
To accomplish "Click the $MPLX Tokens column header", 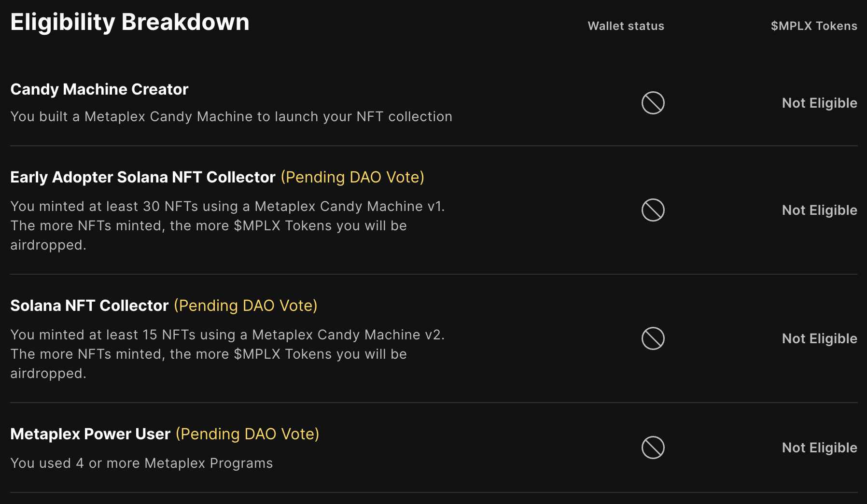I will coord(813,26).
